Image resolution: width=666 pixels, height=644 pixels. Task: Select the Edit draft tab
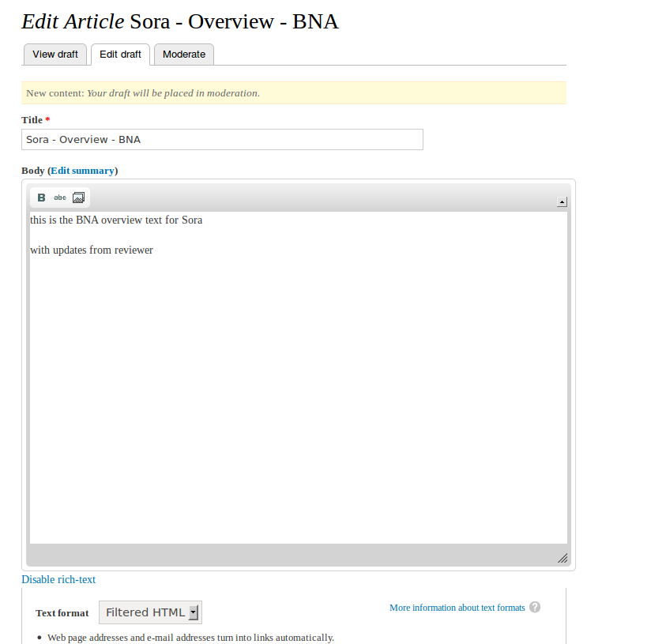click(120, 54)
